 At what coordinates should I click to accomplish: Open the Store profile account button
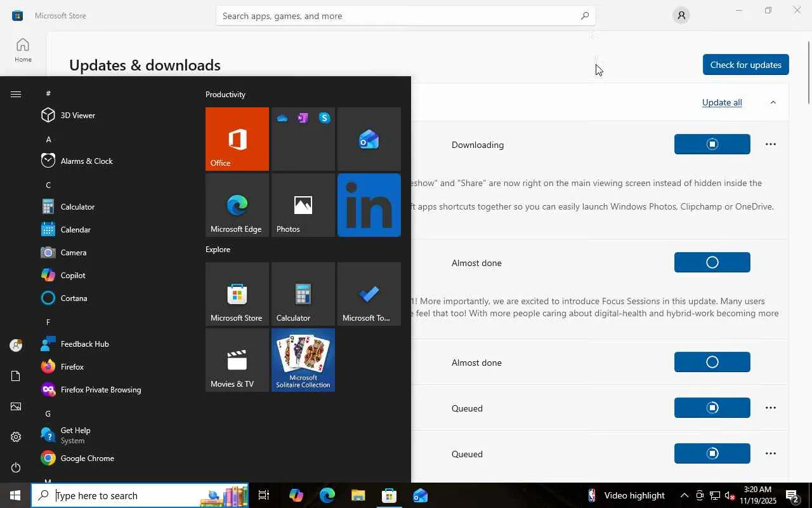681,15
